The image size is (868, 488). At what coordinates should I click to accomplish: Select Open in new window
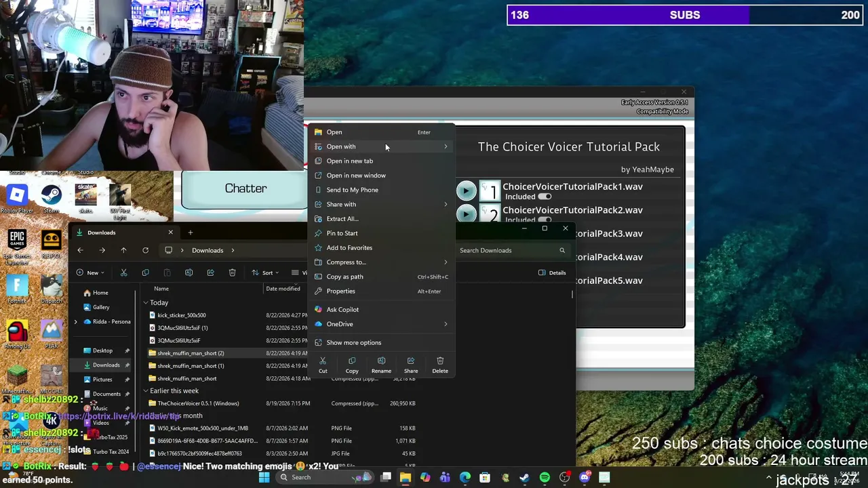(381, 176)
